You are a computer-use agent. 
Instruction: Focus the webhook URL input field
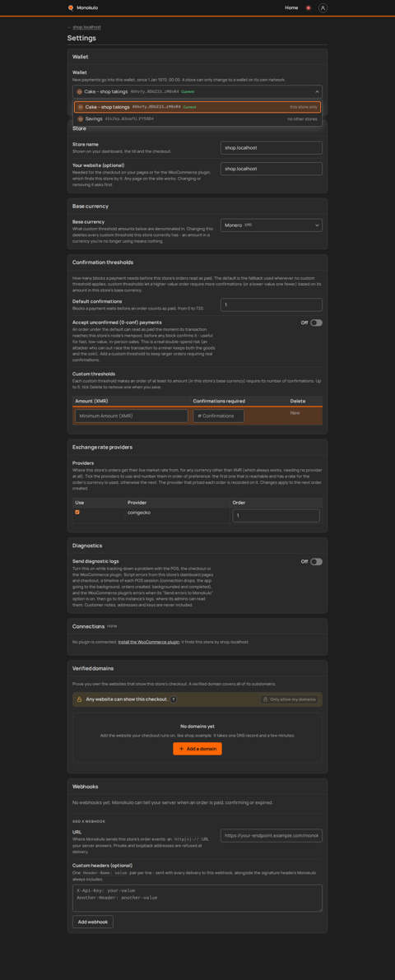click(x=272, y=835)
